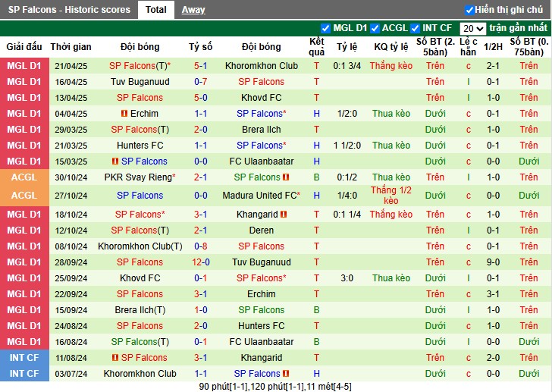Click the date 22/09/24
Image resolution: width=552 pixels, height=392 pixels.
[71, 294]
